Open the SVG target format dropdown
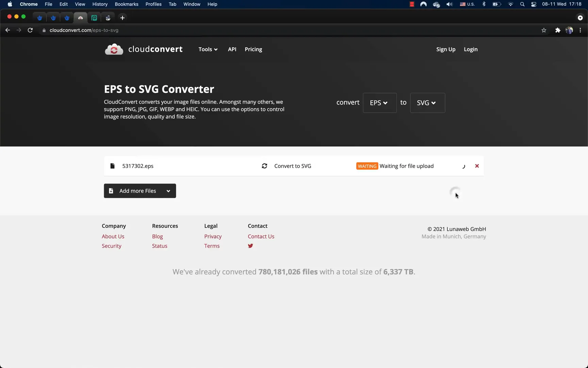 (427, 103)
